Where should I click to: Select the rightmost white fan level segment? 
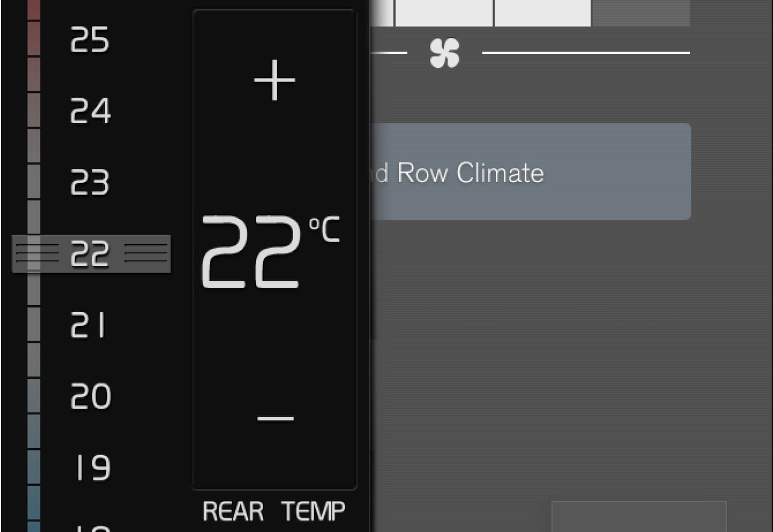[x=543, y=12]
